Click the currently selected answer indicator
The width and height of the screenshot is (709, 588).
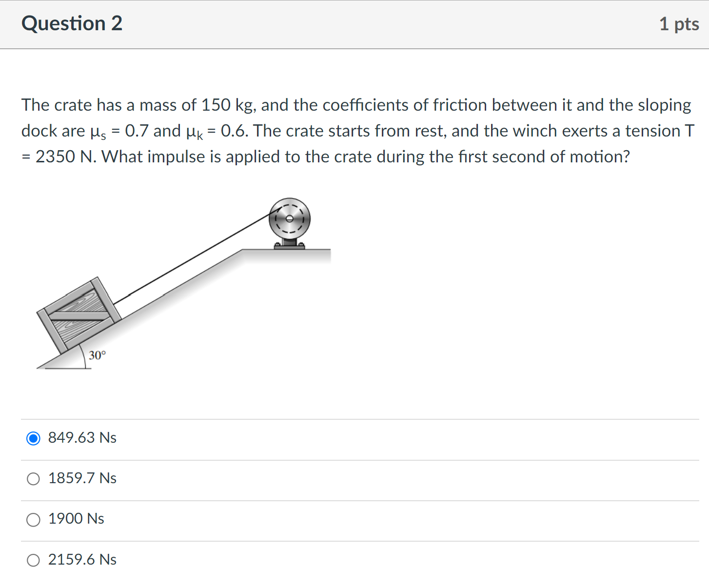(x=33, y=439)
